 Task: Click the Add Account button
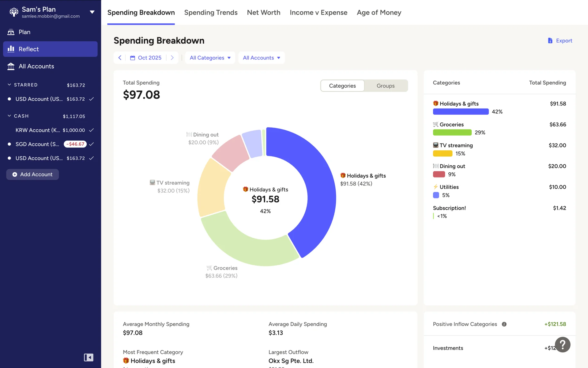[32, 174]
